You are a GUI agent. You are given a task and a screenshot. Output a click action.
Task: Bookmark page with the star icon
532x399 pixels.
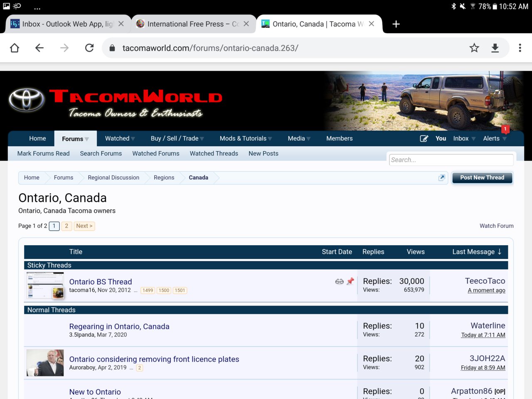point(474,48)
